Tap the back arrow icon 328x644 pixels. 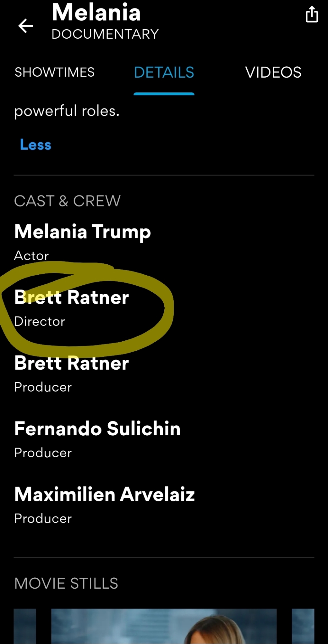point(26,26)
